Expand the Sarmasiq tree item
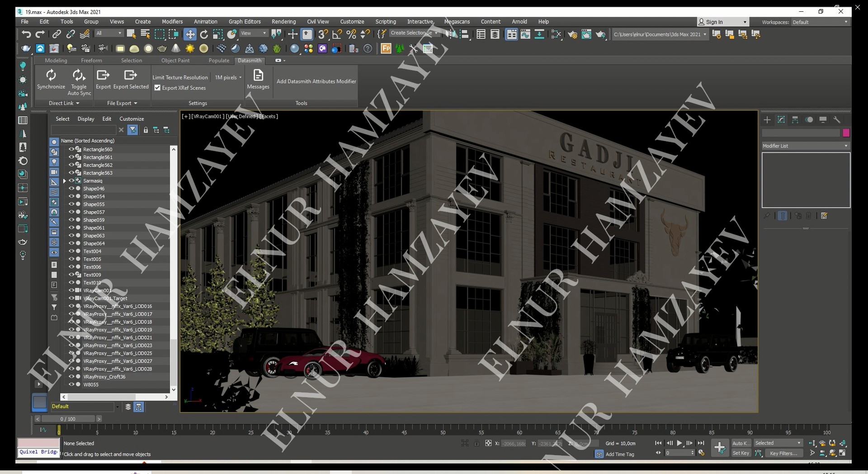The height and width of the screenshot is (474, 868). (65, 181)
